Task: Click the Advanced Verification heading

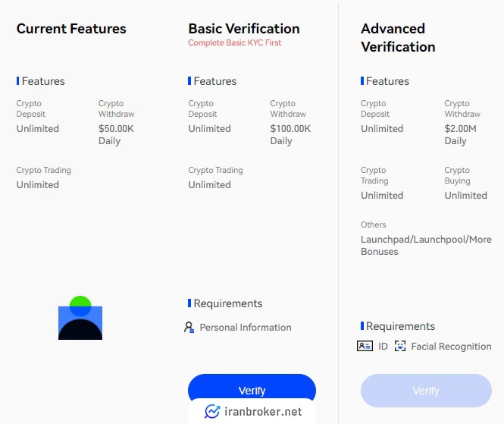Action: pos(398,38)
